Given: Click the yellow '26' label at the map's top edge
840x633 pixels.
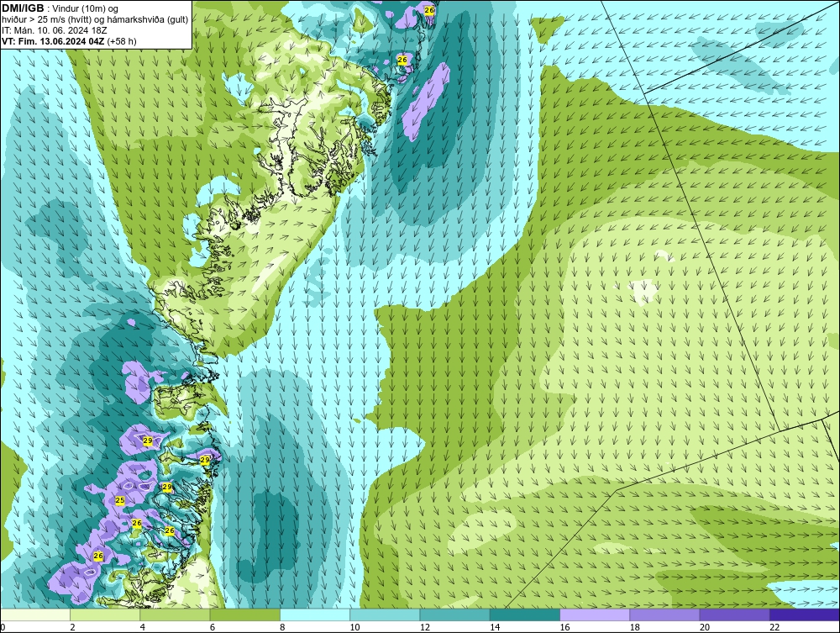Looking at the screenshot, I should point(429,9).
